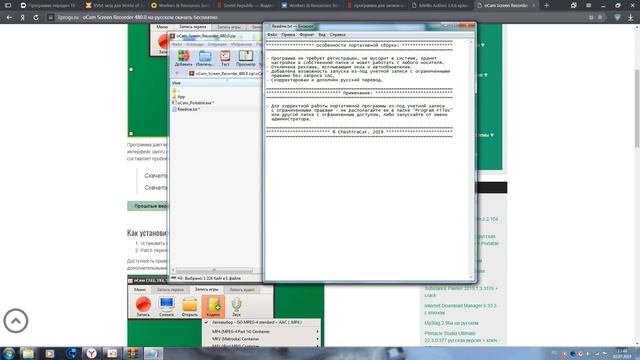The image size is (640, 360).
Task: Click the Yandex Я home icon
Action: tap(22, 18)
